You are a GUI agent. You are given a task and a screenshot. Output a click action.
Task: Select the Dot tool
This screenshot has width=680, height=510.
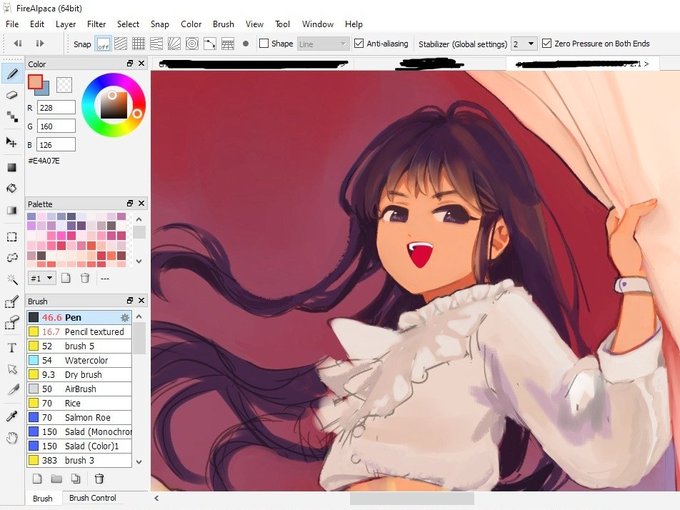click(x=12, y=116)
